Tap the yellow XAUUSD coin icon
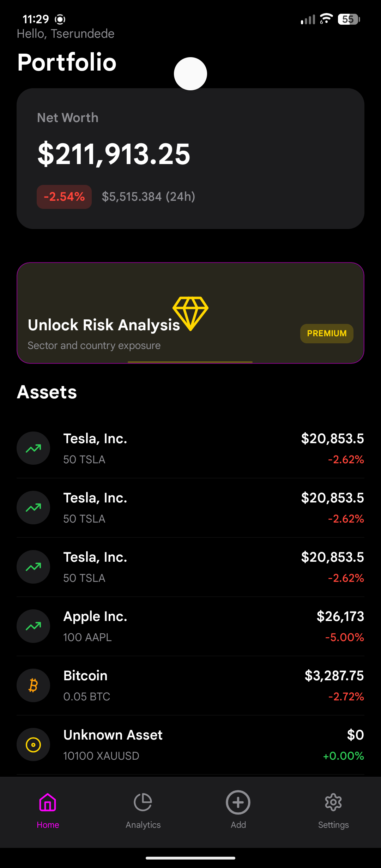381x868 pixels. (34, 745)
